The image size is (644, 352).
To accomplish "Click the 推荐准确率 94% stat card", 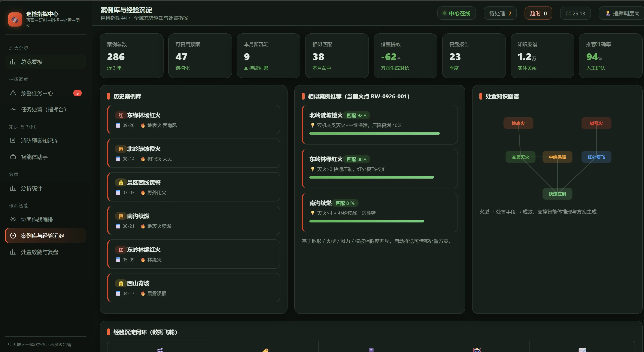I will tap(611, 56).
